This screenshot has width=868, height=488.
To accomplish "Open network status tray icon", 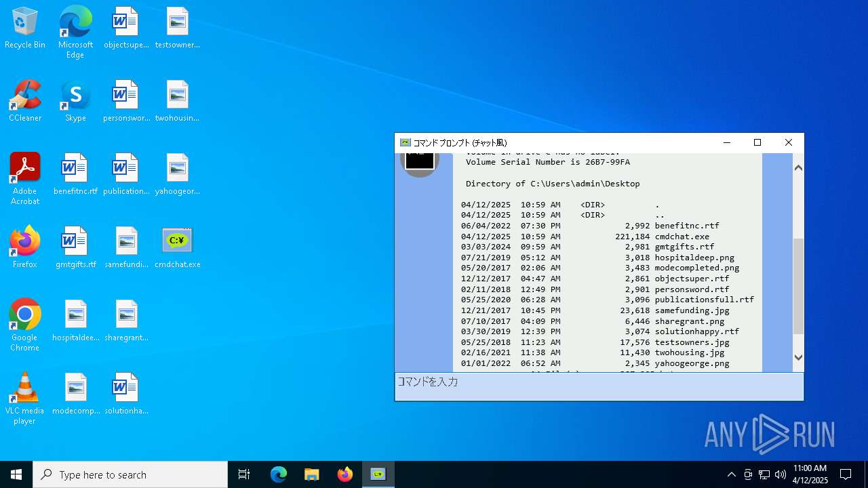I will 764,474.
